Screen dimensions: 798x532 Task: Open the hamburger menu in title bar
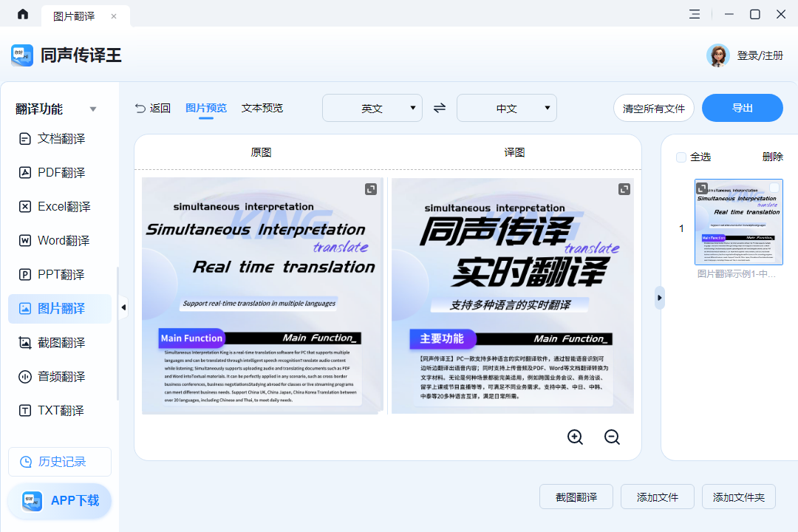click(694, 14)
